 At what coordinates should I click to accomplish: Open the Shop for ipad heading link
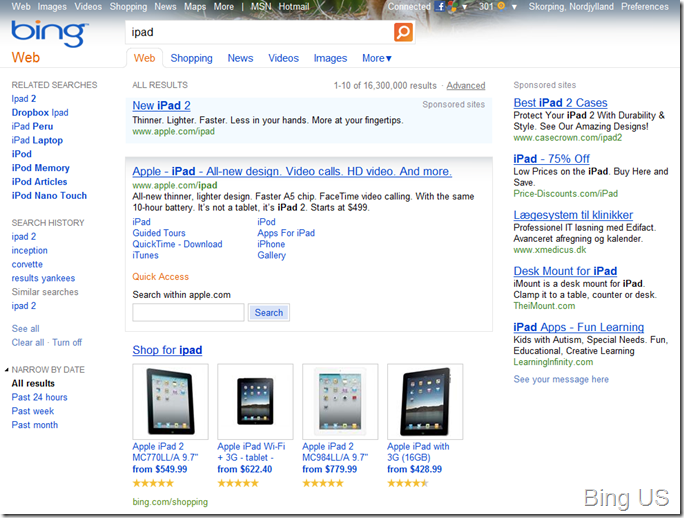click(x=167, y=350)
